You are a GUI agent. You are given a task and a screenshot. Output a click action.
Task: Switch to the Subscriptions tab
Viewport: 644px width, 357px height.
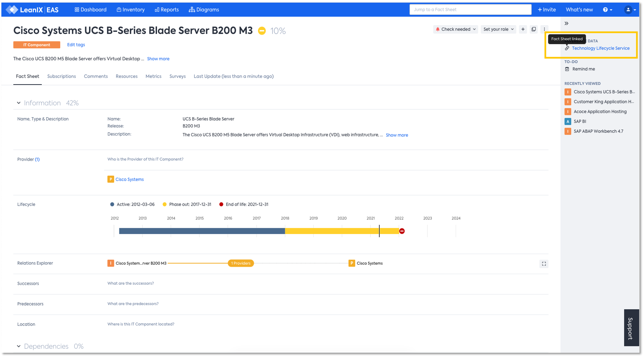61,76
